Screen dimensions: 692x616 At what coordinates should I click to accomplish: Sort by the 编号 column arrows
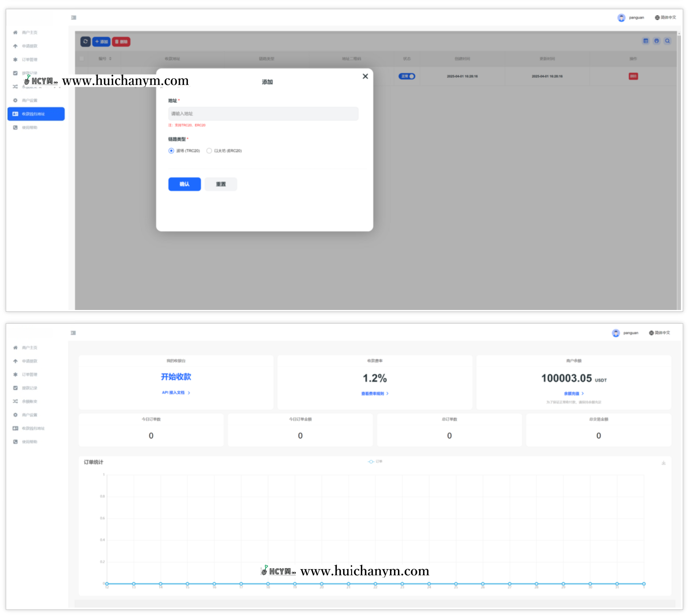point(110,59)
